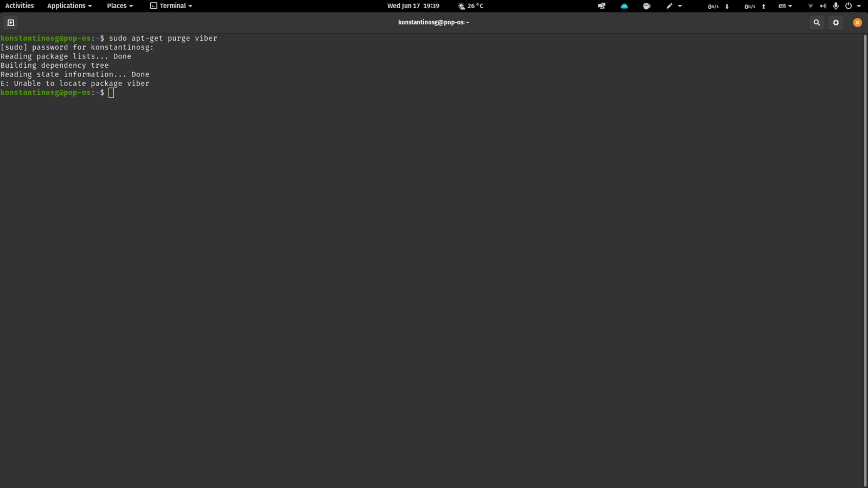
Task: Open the Applications menu
Action: click(69, 6)
